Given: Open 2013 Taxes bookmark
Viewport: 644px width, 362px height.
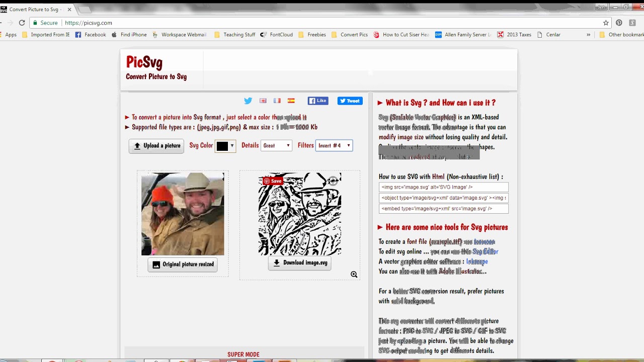Looking at the screenshot, I should tap(514, 35).
